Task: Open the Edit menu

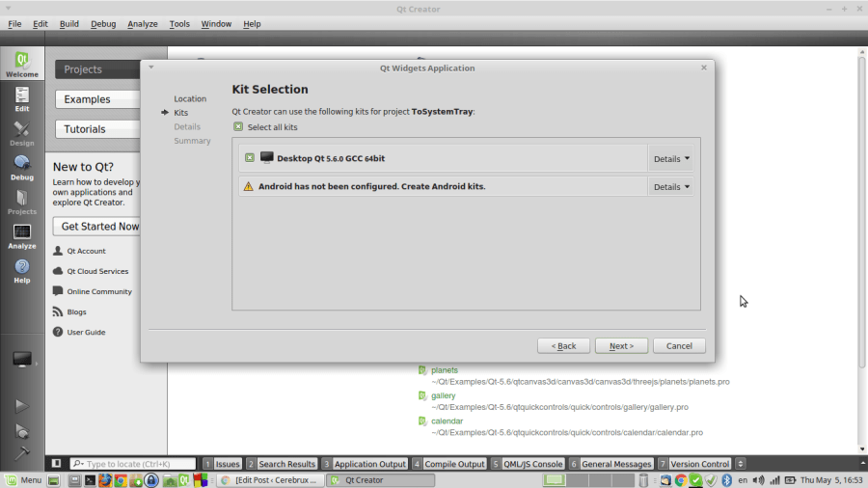Action: coord(40,24)
